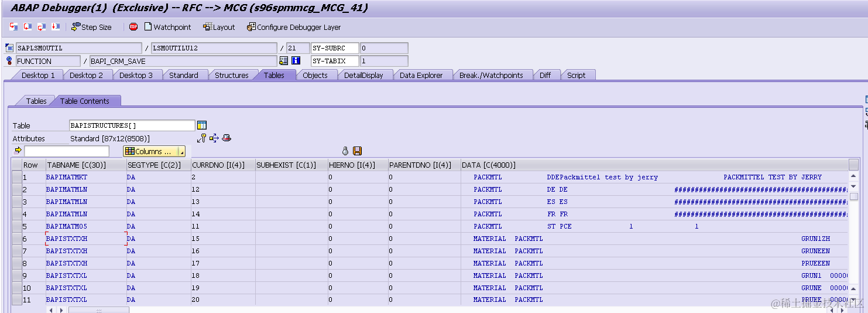Click the navigate-to-source icon after BAPI_CRM_SAVE
This screenshot has height=313, width=868.
click(x=284, y=61)
